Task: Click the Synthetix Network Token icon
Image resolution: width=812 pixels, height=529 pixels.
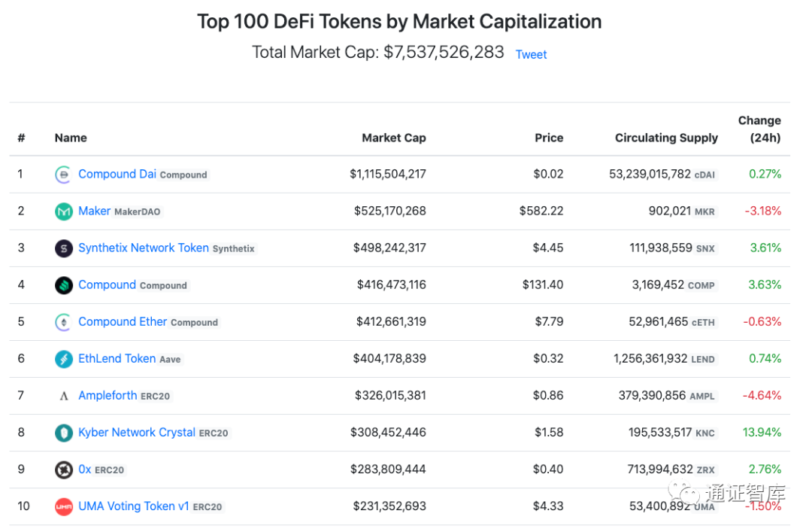Action: pos(64,248)
